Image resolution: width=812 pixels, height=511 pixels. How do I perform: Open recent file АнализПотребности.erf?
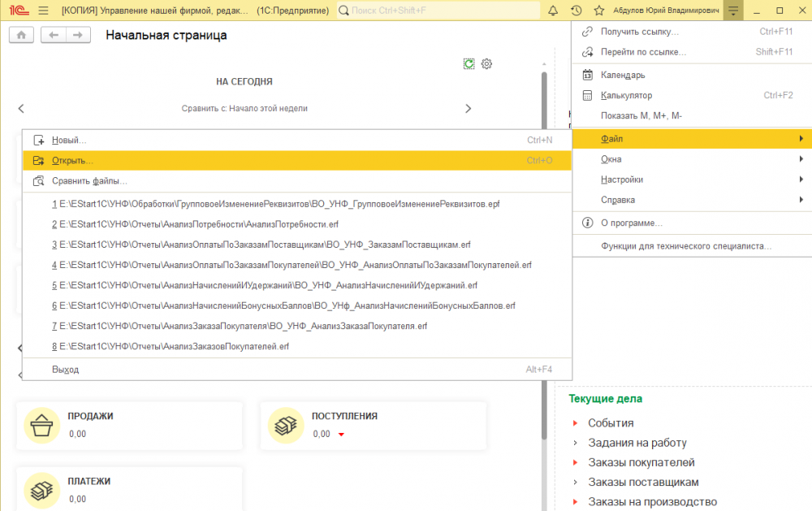click(297, 224)
